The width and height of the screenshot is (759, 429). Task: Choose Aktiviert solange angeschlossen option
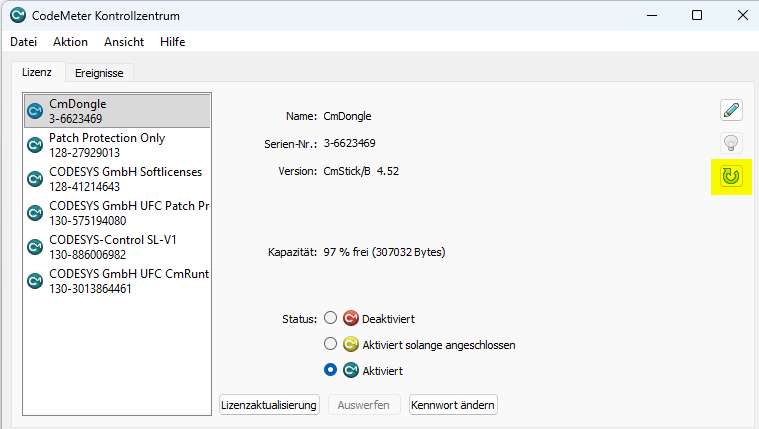point(331,344)
